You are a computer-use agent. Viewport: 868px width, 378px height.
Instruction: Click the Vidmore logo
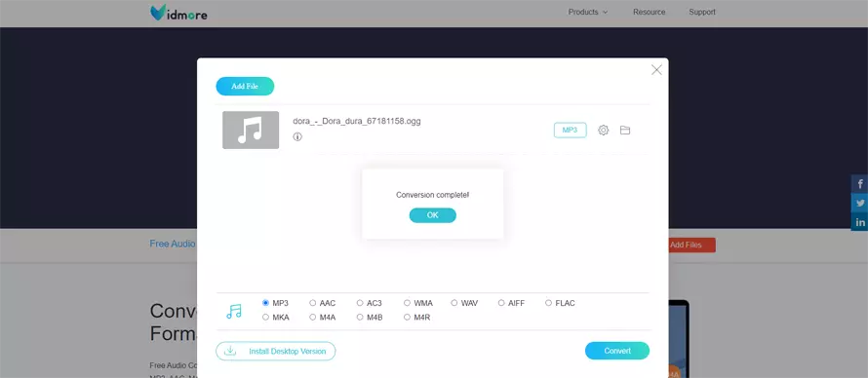pos(178,13)
